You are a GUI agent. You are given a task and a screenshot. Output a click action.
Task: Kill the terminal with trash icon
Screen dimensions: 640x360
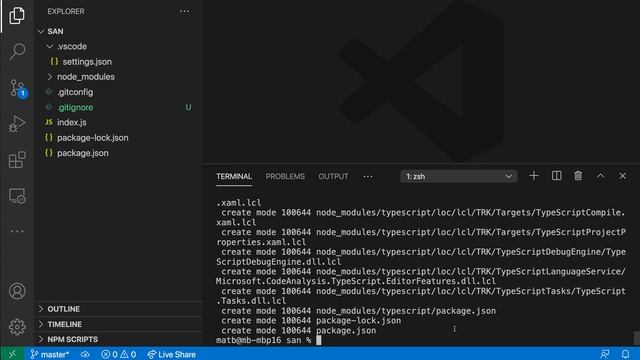tap(578, 176)
